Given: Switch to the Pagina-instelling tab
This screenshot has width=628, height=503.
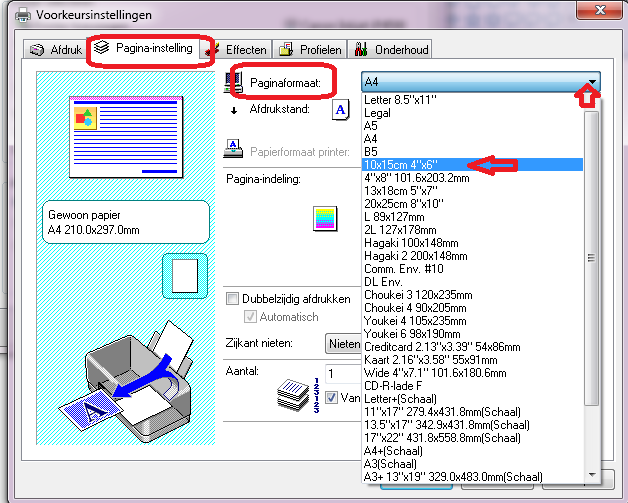Looking at the screenshot, I should coord(144,48).
